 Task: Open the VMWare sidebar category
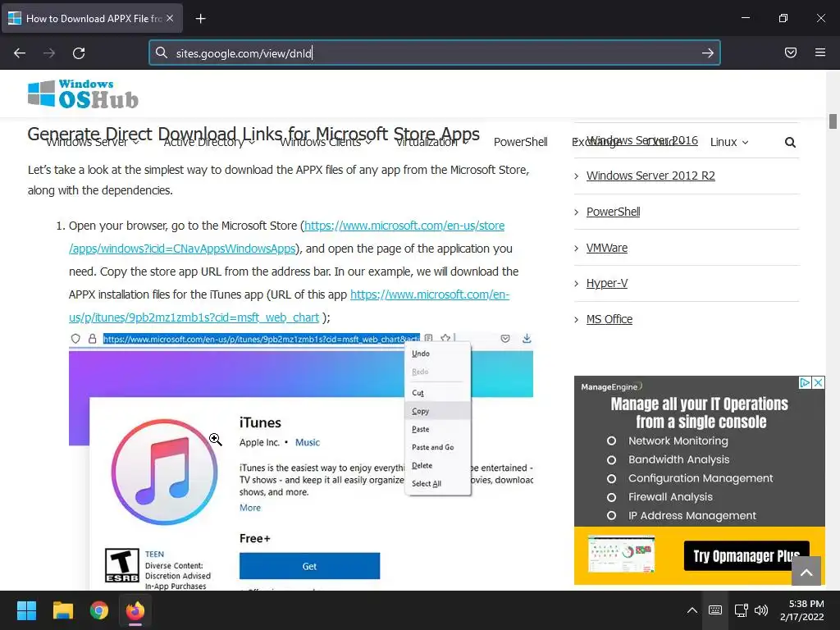[606, 248]
